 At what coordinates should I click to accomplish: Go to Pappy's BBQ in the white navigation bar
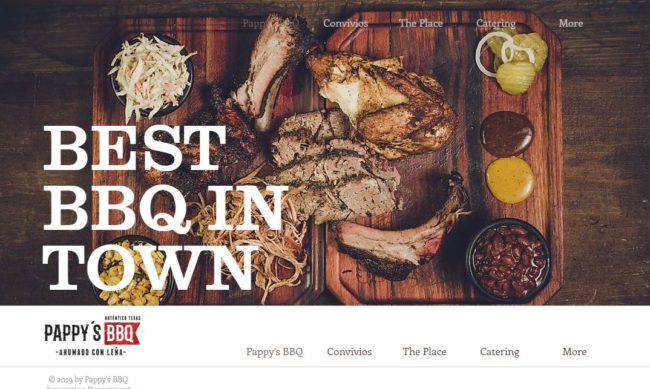tap(274, 352)
